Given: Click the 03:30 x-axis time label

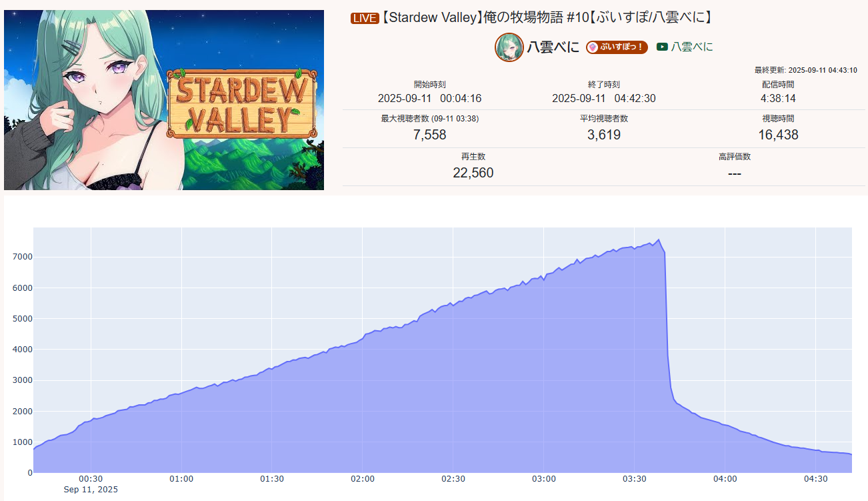Looking at the screenshot, I should click(635, 479).
